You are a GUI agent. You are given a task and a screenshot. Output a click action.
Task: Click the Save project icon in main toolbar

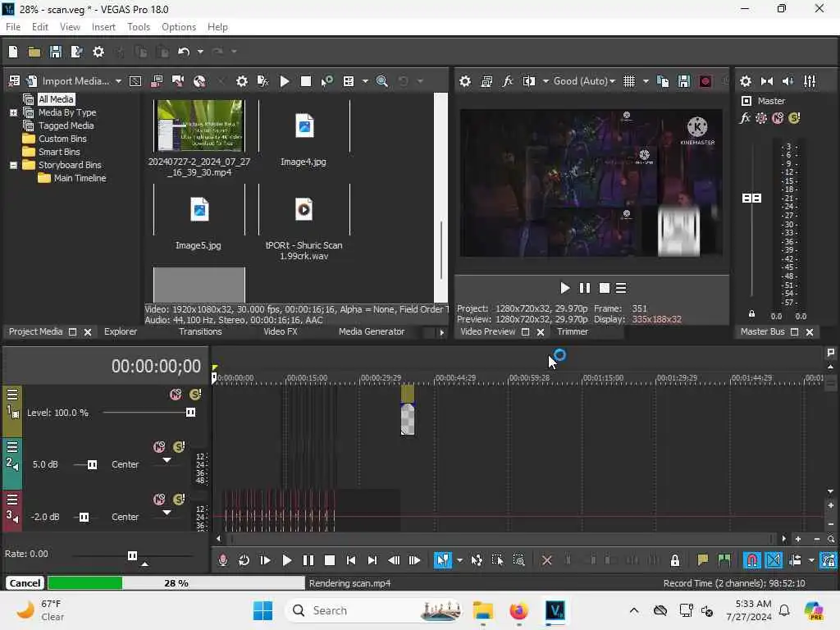click(x=55, y=52)
